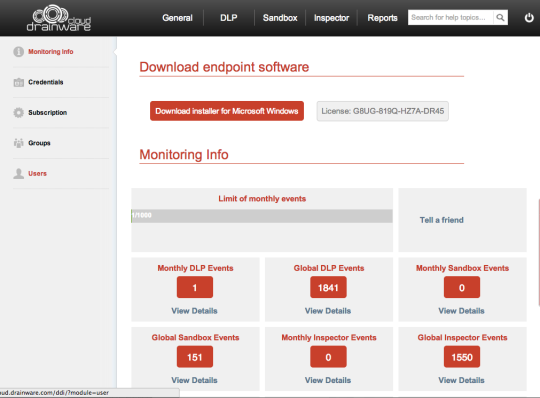Click the Global Sandbox Events count 151
This screenshot has height=398, width=540.
coord(195,357)
